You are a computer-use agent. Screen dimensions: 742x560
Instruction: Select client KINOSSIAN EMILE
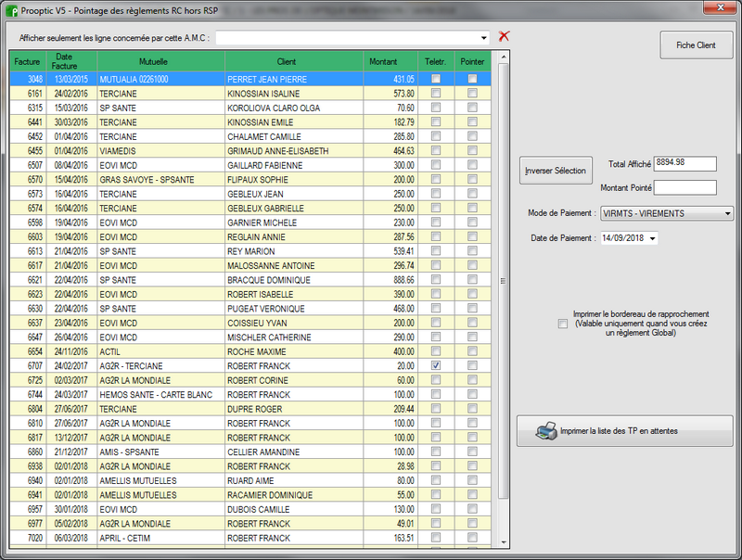tap(261, 122)
